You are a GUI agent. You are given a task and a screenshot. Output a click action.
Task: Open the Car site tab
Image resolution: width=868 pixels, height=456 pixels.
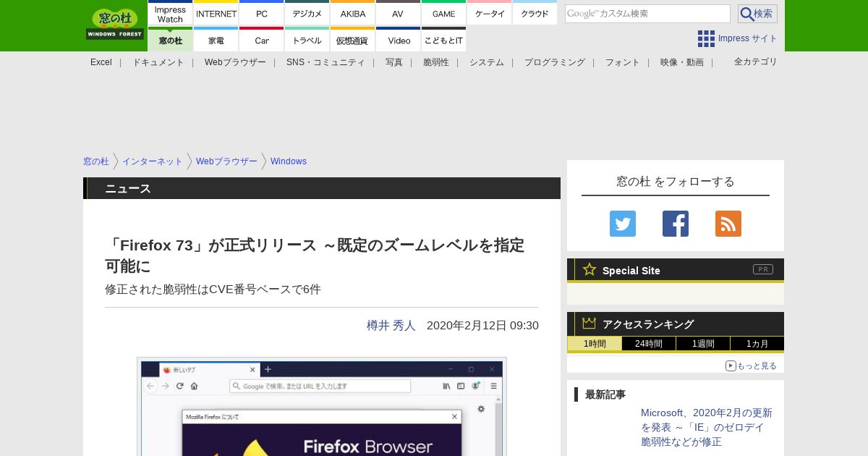(262, 40)
